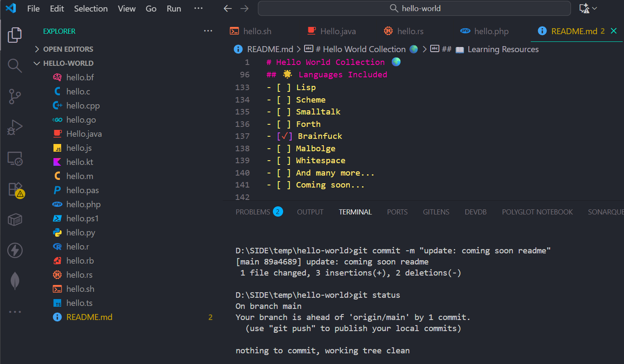624x364 pixels.
Task: Open Extensions view with warning badge
Action: (x=15, y=189)
